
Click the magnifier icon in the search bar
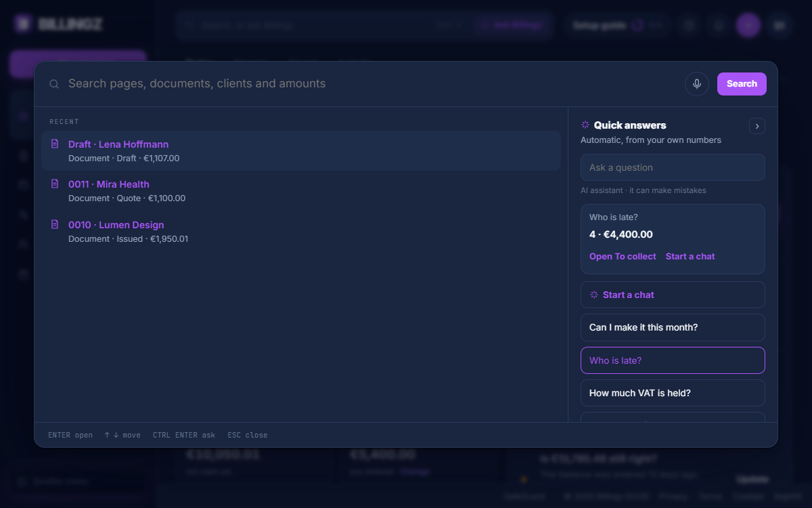tap(54, 84)
